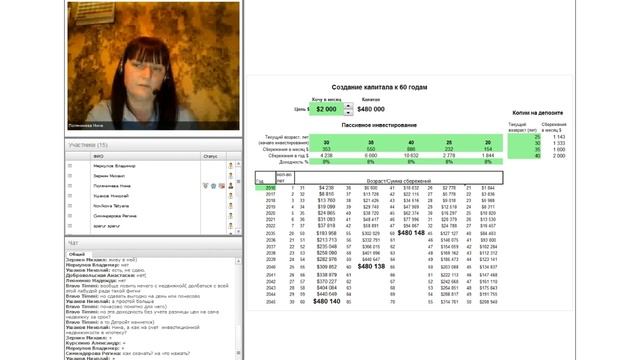Click the blue headset status icon in Нина's row
This screenshot has height=360, width=640.
tap(213, 186)
